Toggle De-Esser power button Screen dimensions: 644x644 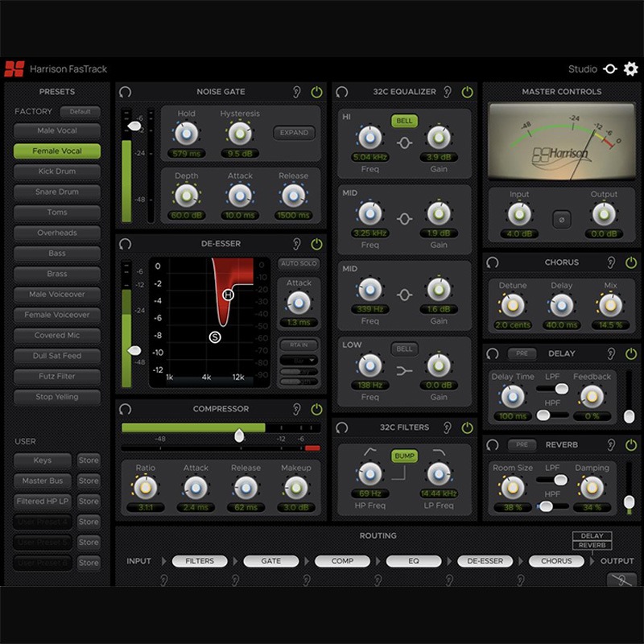click(x=316, y=245)
